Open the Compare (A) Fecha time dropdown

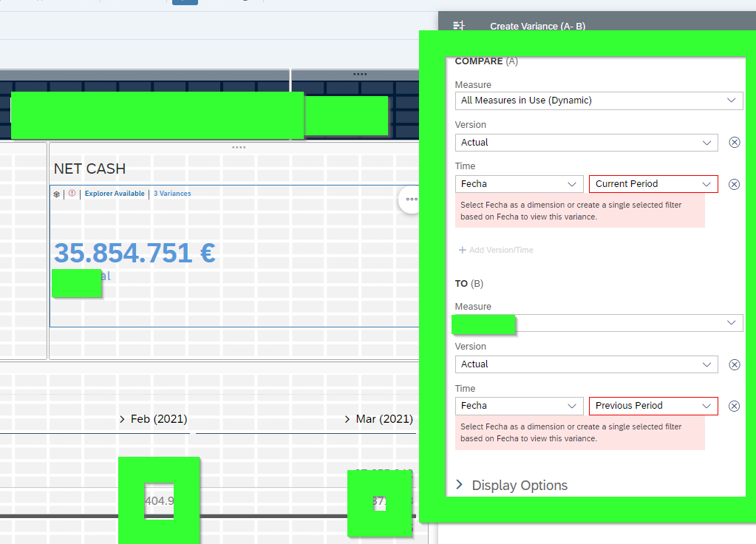click(519, 184)
